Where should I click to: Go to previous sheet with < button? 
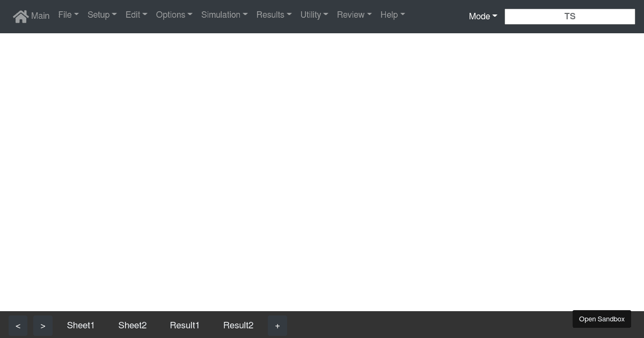(x=18, y=326)
